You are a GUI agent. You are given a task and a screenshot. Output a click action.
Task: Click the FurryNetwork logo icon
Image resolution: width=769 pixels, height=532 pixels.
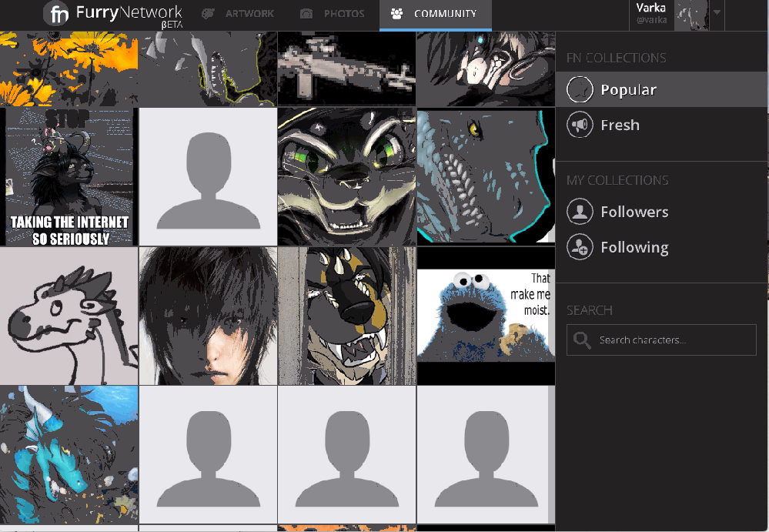[55, 13]
